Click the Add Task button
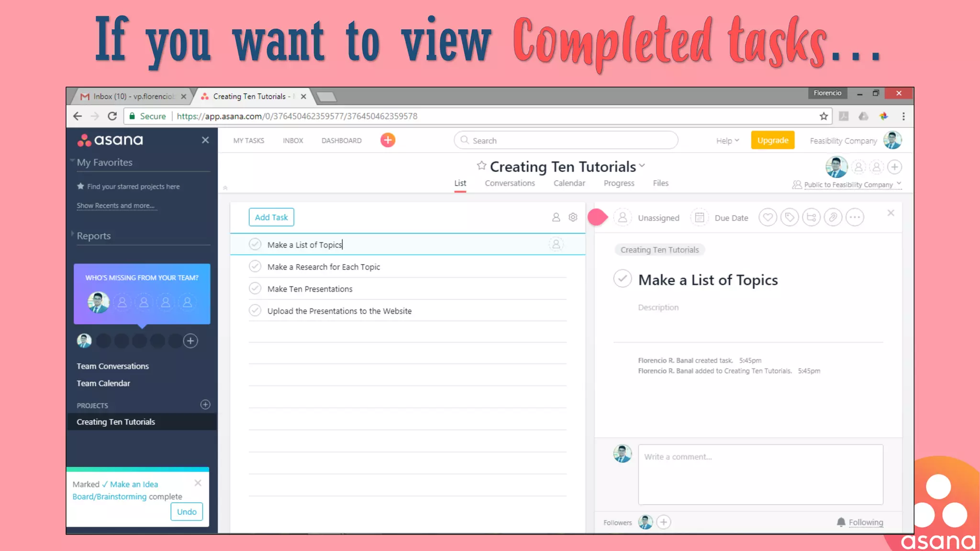The height and width of the screenshot is (551, 980). click(271, 217)
